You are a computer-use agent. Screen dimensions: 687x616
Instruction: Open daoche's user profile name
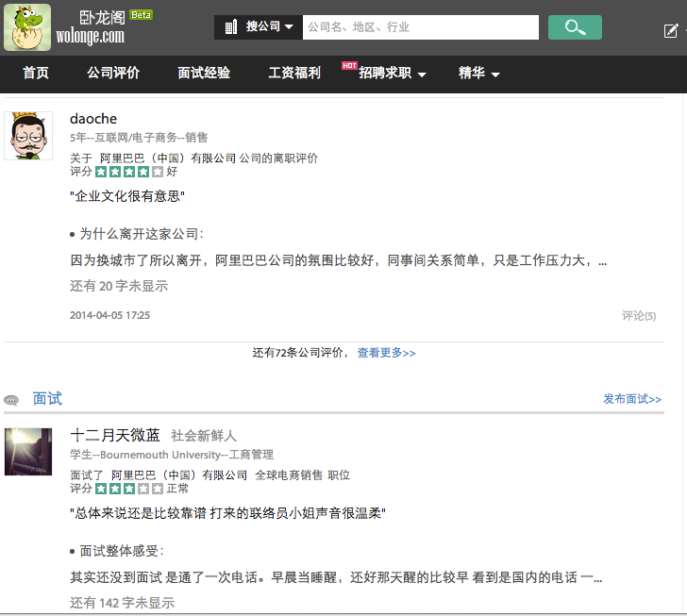(93, 119)
